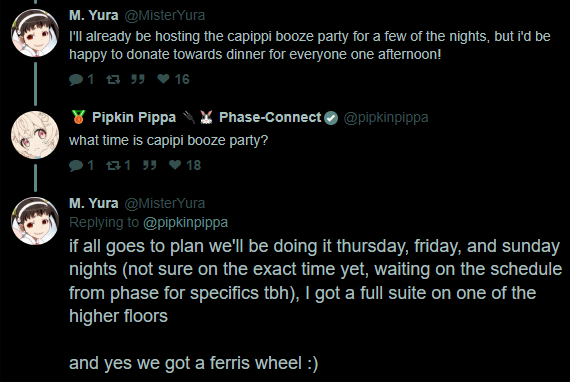Viewport: 570px width, 382px height.
Task: Click the @pipkinpippa handle beside verified badge
Action: point(386,117)
